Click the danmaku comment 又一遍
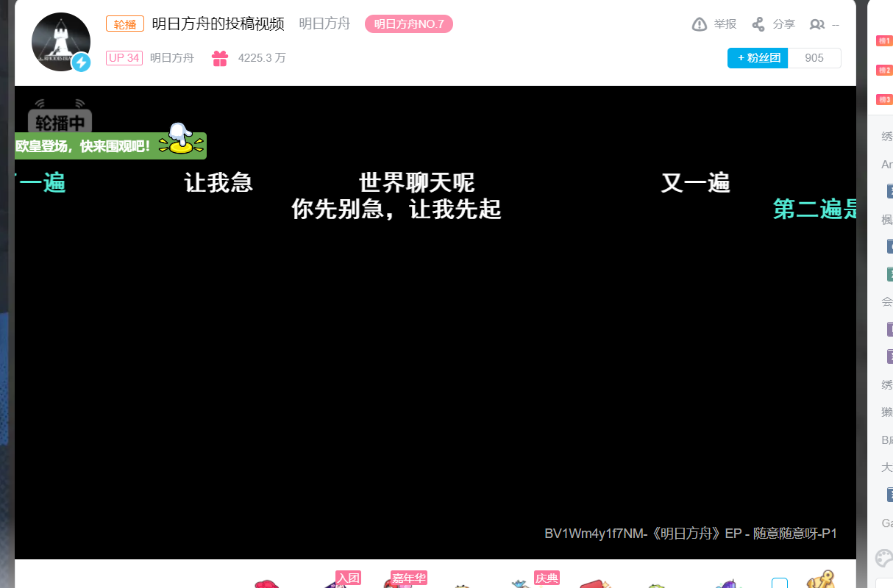This screenshot has width=893, height=588. point(695,182)
